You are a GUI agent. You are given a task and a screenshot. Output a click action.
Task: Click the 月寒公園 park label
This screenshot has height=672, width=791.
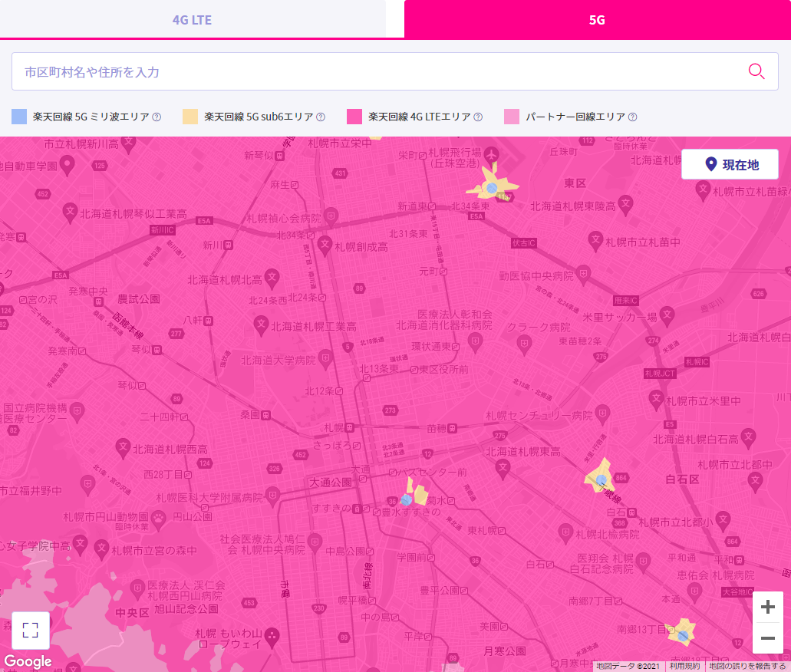pyautogui.click(x=505, y=651)
